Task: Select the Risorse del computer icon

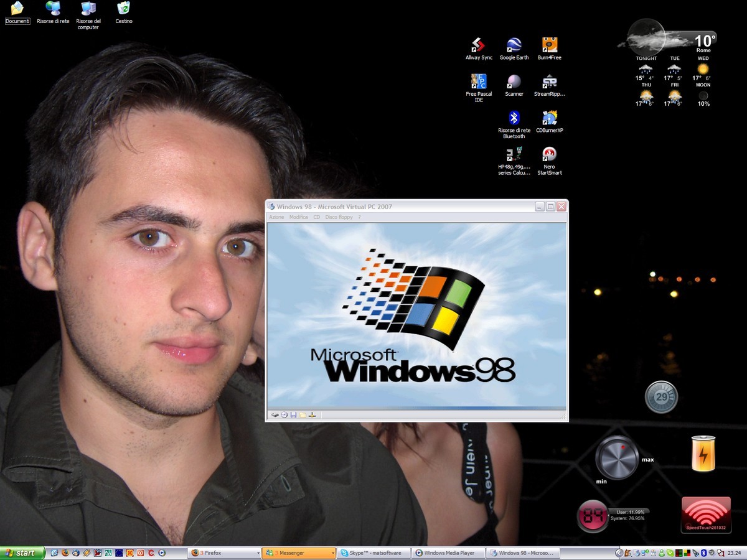Action: pyautogui.click(x=88, y=16)
